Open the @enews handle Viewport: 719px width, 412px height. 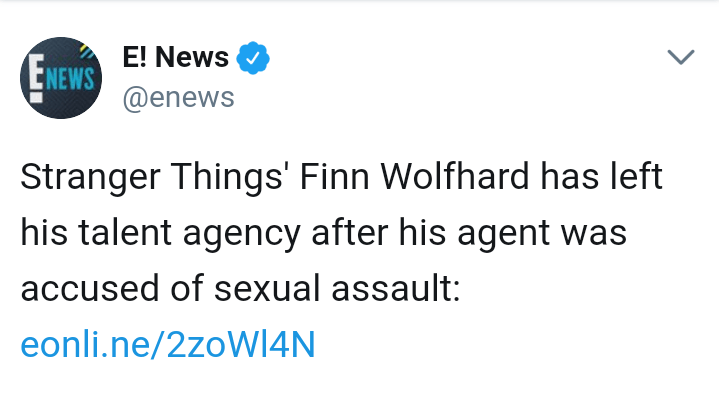coord(177,97)
